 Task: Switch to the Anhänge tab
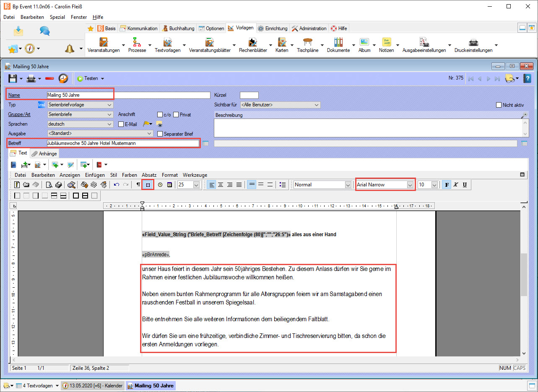pos(44,154)
